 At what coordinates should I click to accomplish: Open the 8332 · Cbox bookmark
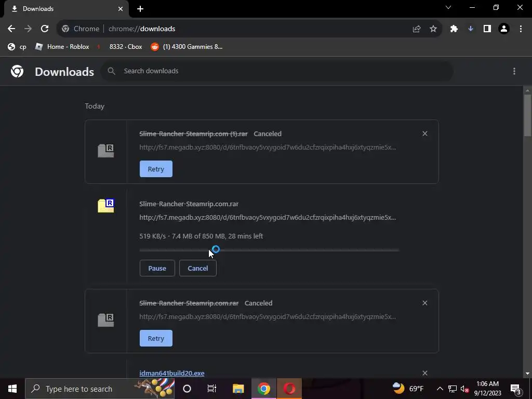click(x=121, y=47)
